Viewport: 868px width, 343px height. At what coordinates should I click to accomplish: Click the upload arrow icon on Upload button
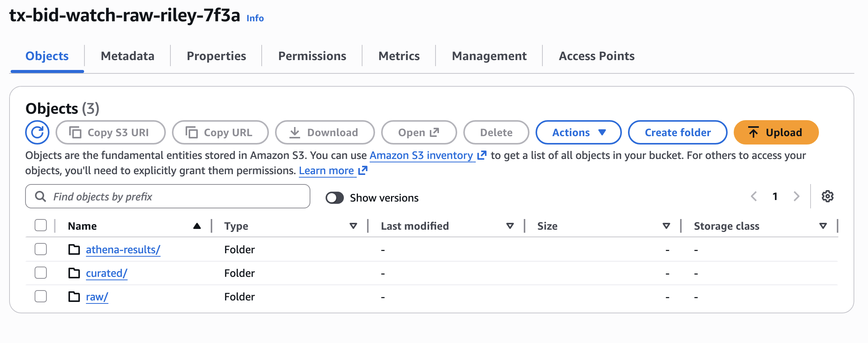coord(754,132)
